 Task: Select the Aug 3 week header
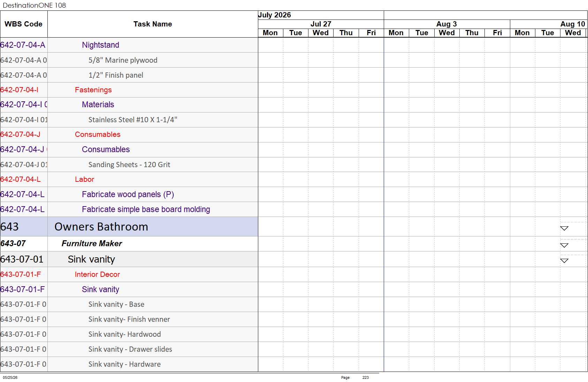pyautogui.click(x=446, y=24)
